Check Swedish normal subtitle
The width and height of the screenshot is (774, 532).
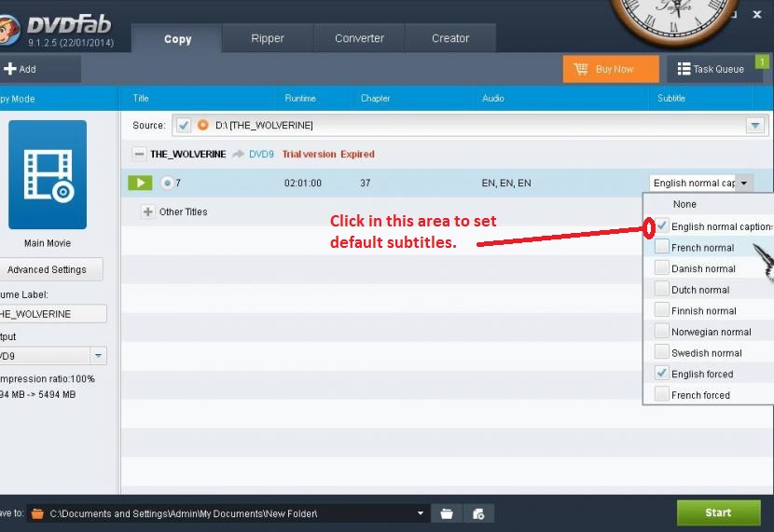(661, 352)
